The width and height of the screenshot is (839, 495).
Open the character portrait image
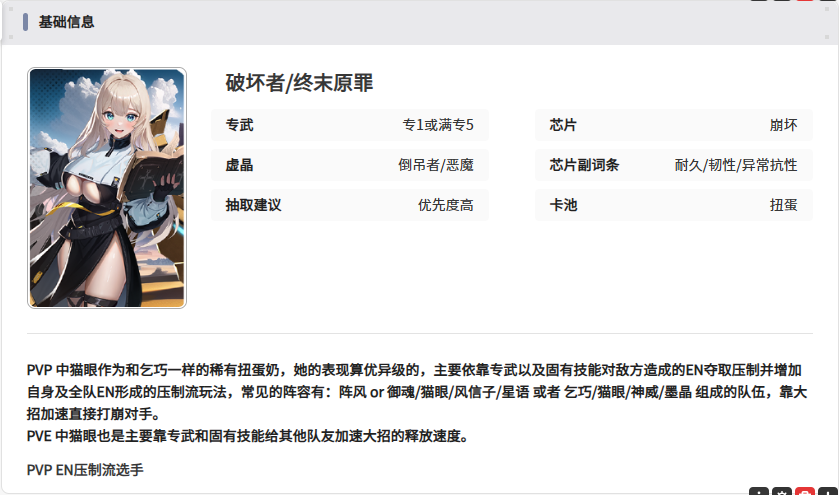pyautogui.click(x=107, y=188)
